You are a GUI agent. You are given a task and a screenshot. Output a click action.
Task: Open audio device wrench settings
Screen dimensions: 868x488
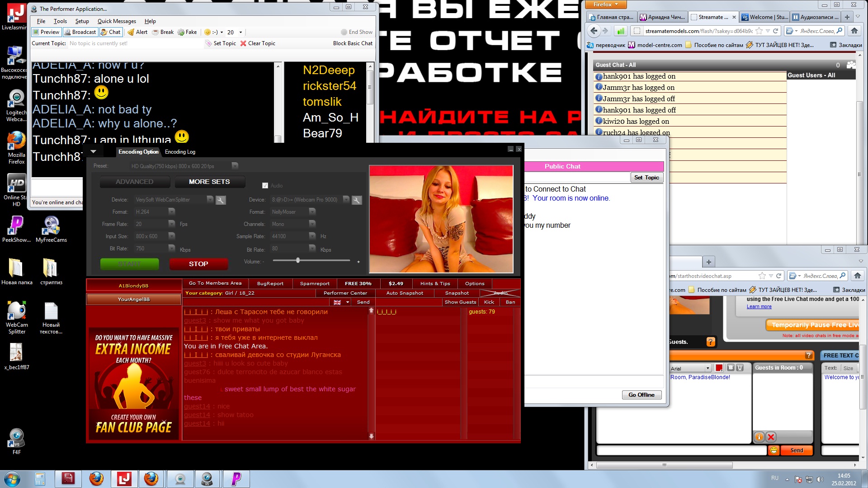357,200
